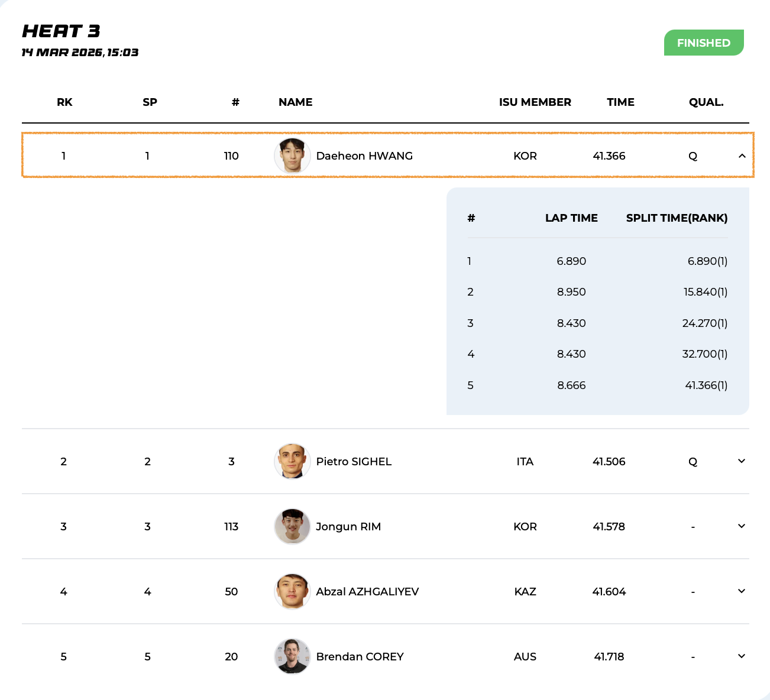
Task: Expand Brendan COREY's lap times chevron
Action: click(x=742, y=656)
